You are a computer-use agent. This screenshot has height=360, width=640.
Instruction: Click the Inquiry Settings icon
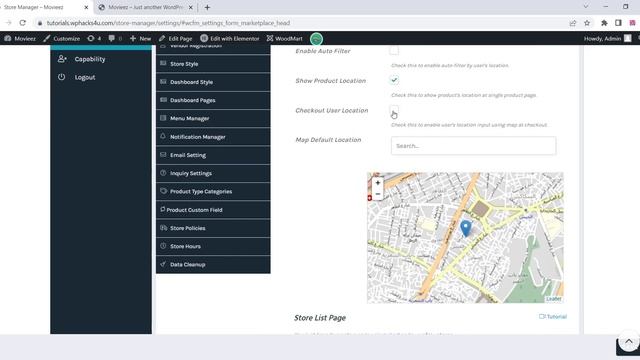coord(163,173)
